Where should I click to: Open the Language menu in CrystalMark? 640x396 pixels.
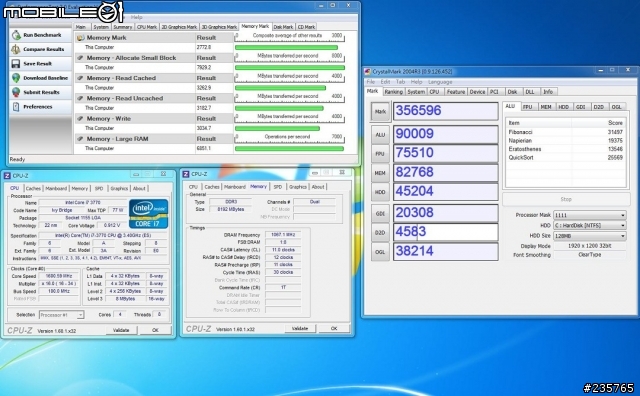coord(440,82)
